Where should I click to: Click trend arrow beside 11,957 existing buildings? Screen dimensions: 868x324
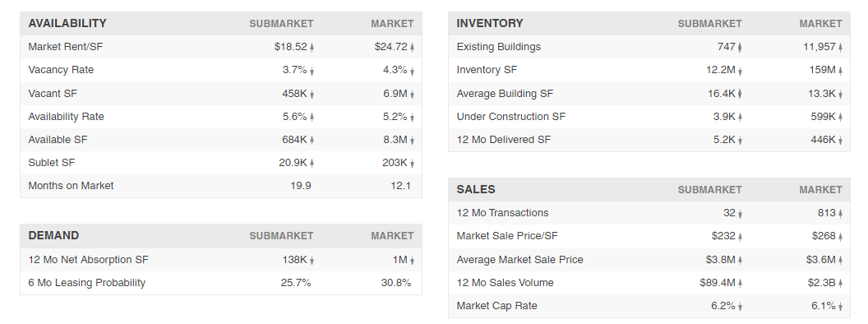pos(840,48)
